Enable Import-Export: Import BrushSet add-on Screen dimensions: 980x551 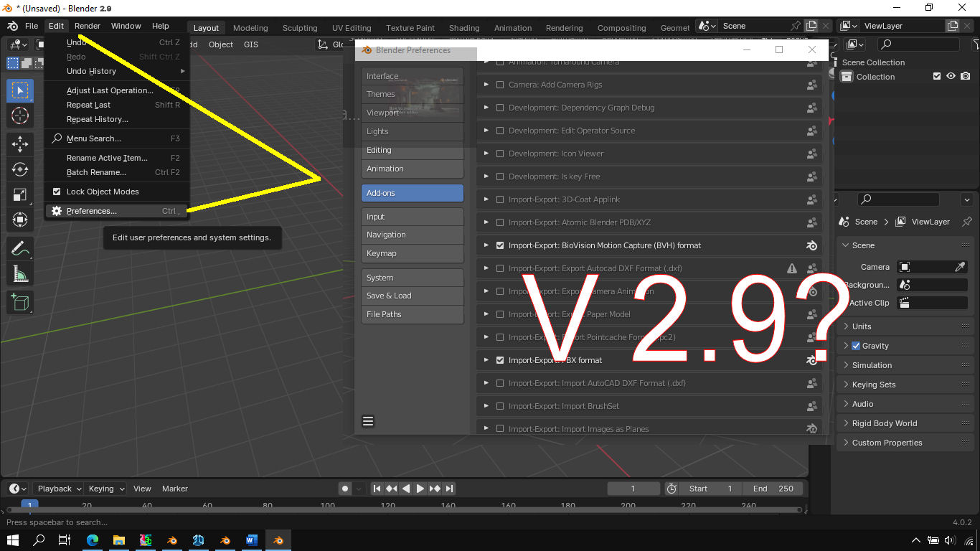click(500, 406)
